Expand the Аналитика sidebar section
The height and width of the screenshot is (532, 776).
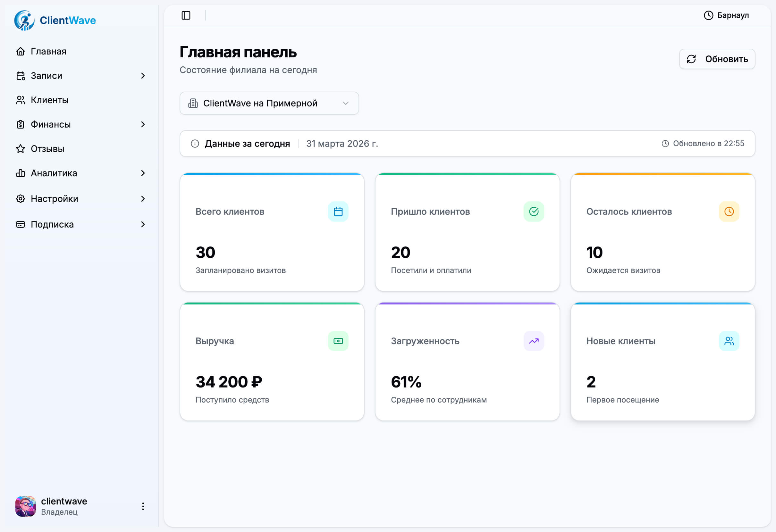click(x=143, y=173)
